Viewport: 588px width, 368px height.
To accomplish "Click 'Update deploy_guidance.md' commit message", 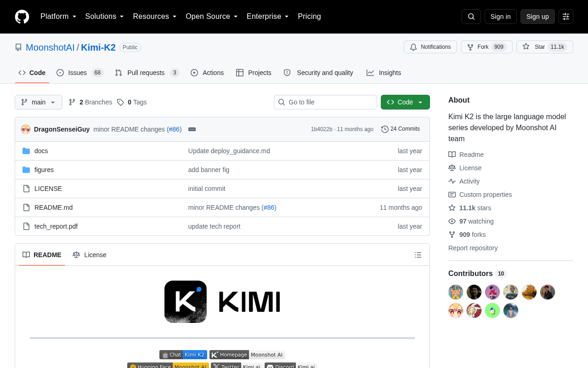I will click(x=229, y=151).
